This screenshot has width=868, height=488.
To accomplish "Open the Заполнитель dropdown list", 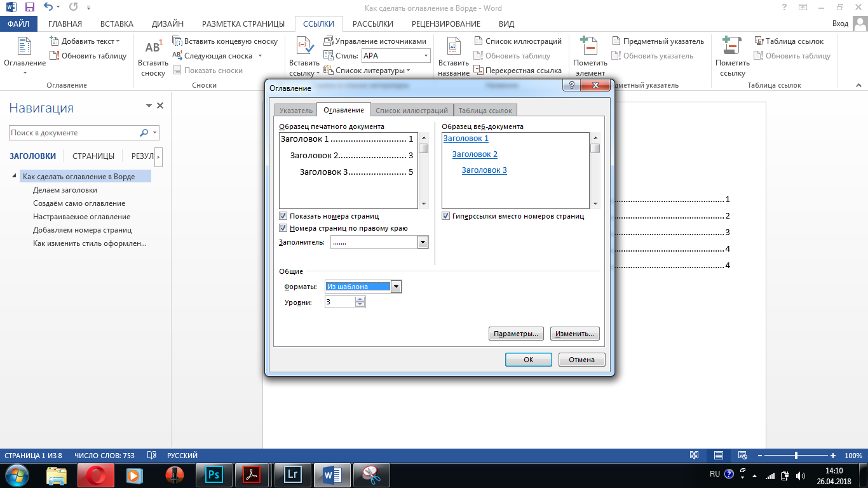I will 423,242.
